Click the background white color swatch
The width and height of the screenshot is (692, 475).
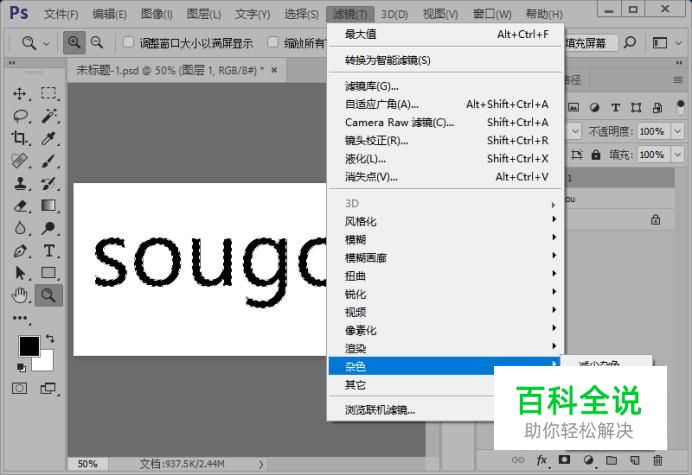click(x=46, y=363)
